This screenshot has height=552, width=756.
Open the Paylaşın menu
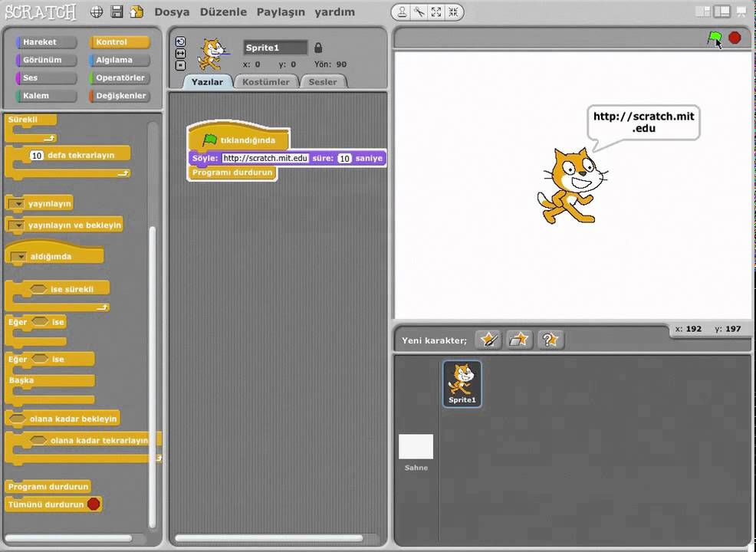[281, 12]
